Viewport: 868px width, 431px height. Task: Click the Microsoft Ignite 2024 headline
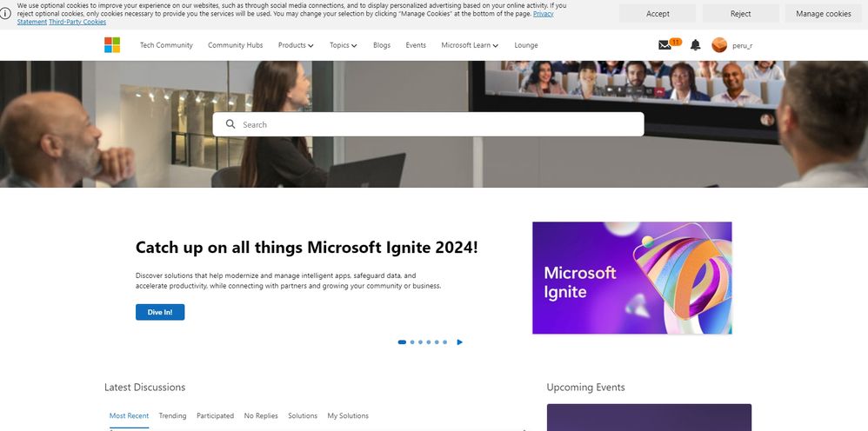point(307,248)
